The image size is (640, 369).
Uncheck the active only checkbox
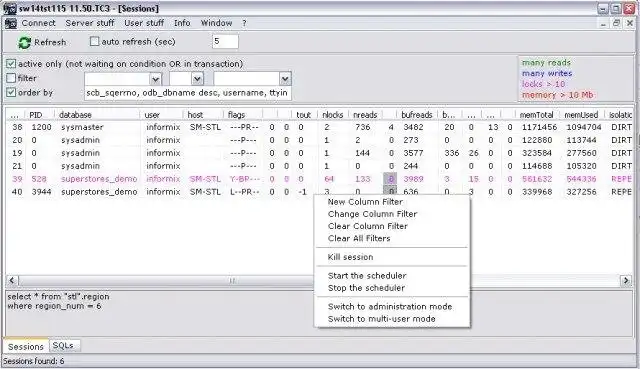pyautogui.click(x=11, y=64)
